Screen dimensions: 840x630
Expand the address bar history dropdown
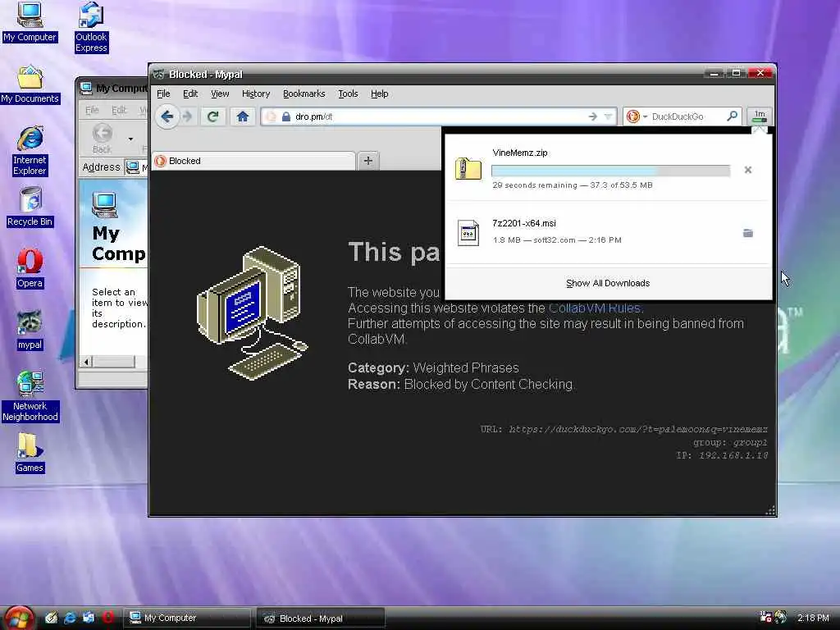(608, 116)
